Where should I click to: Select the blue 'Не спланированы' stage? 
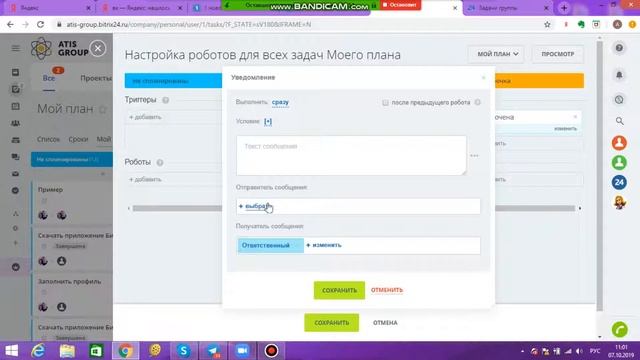[173, 81]
